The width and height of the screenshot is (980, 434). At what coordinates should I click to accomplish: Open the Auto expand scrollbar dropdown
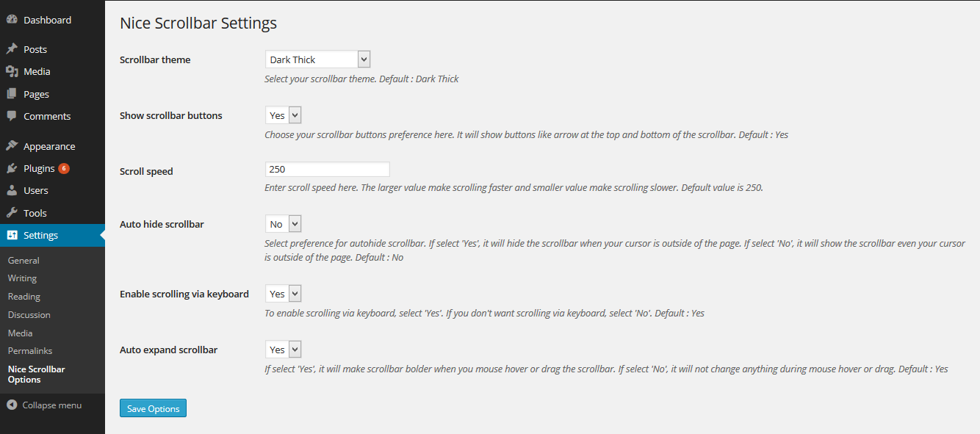pos(284,350)
